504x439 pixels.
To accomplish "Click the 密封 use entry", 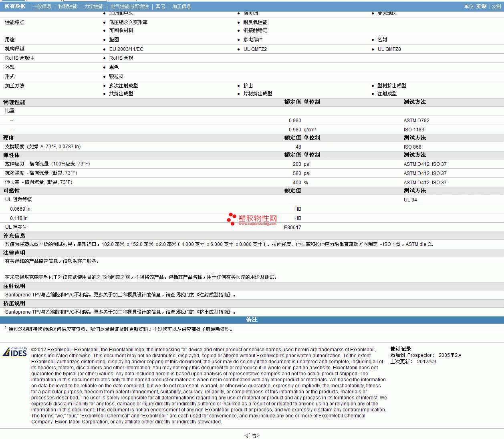I will coord(383,40).
